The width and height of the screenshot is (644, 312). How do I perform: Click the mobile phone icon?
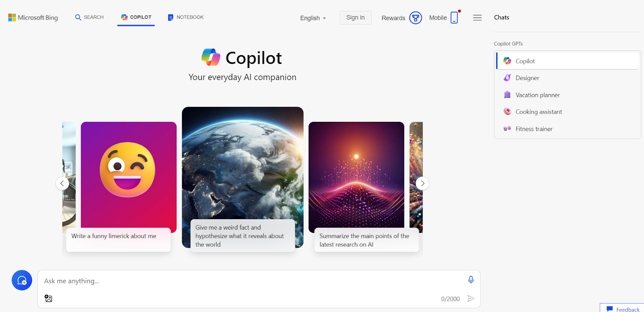[x=454, y=18]
